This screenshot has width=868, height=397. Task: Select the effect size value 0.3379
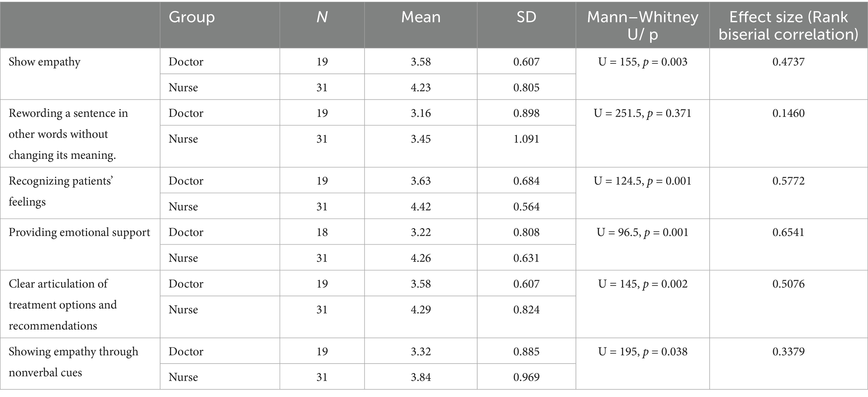[788, 351]
